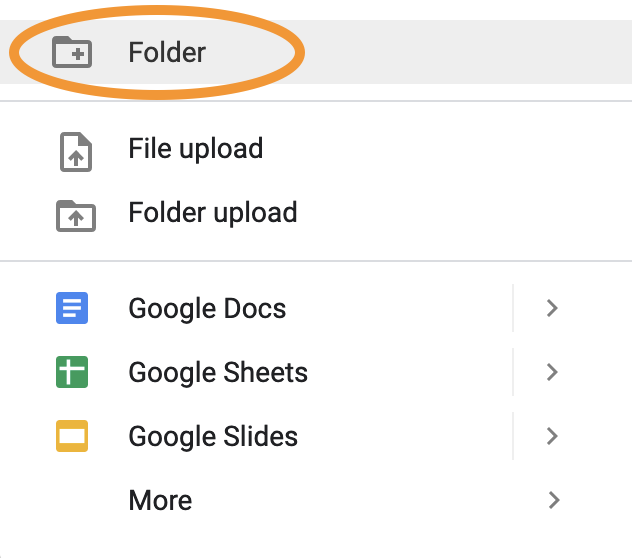Expand the Google Sheets submenu chevron
The height and width of the screenshot is (558, 632).
[552, 372]
